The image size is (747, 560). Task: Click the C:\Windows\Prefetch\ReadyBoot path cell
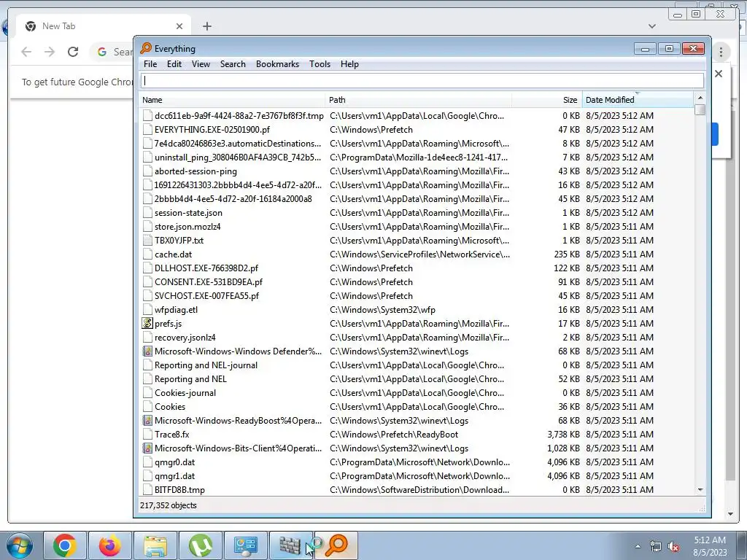tap(393, 435)
